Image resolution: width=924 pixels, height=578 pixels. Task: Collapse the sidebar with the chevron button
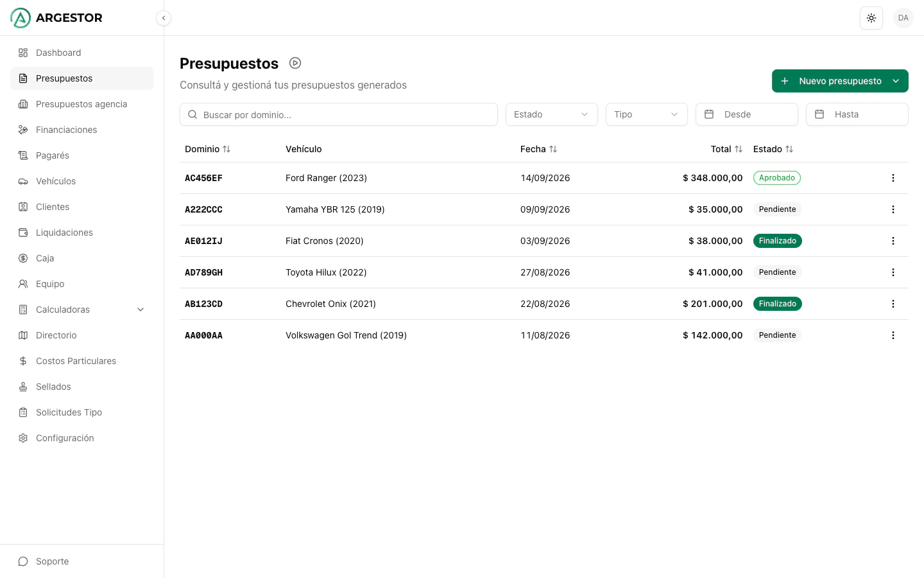pos(164,18)
